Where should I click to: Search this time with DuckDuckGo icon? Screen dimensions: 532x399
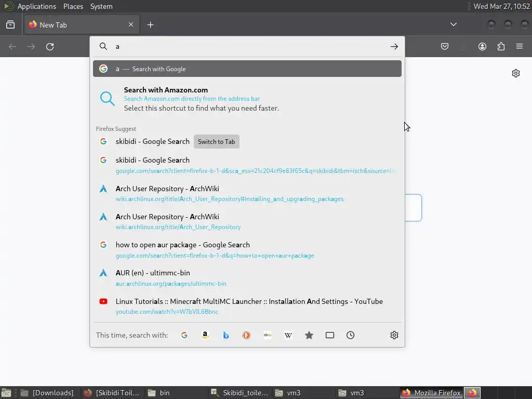click(x=246, y=335)
